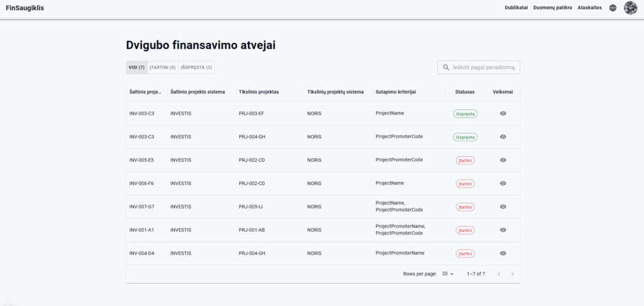Expand the rows per page dropdown
Screen dimensions: 644x306
pos(448,274)
